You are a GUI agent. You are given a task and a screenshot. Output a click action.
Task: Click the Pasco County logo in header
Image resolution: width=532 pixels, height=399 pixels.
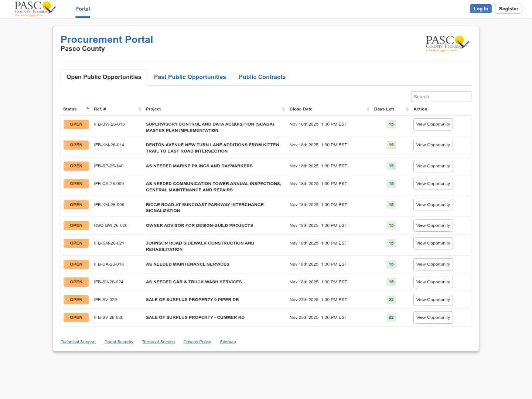(x=35, y=9)
